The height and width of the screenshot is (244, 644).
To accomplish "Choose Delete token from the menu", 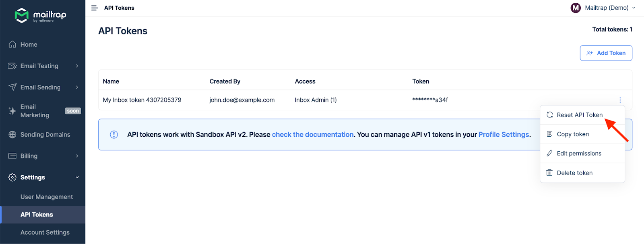I will point(574,173).
